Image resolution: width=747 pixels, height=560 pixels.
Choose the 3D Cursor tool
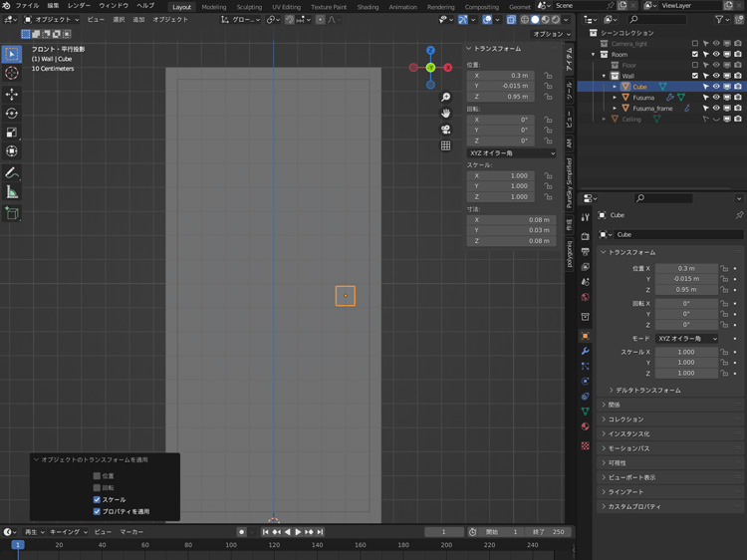[12, 73]
